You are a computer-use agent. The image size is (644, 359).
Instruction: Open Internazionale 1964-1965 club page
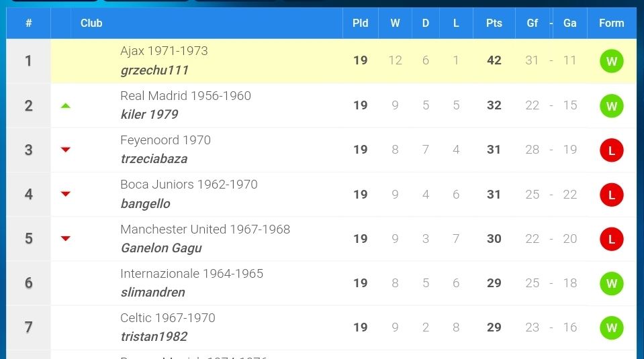pyautogui.click(x=192, y=274)
